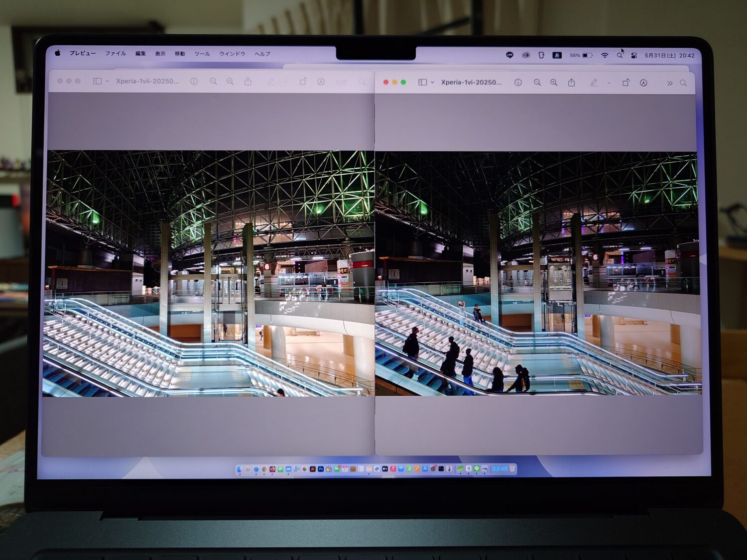
Task: Switch input source via the あ icon
Action: click(x=557, y=55)
